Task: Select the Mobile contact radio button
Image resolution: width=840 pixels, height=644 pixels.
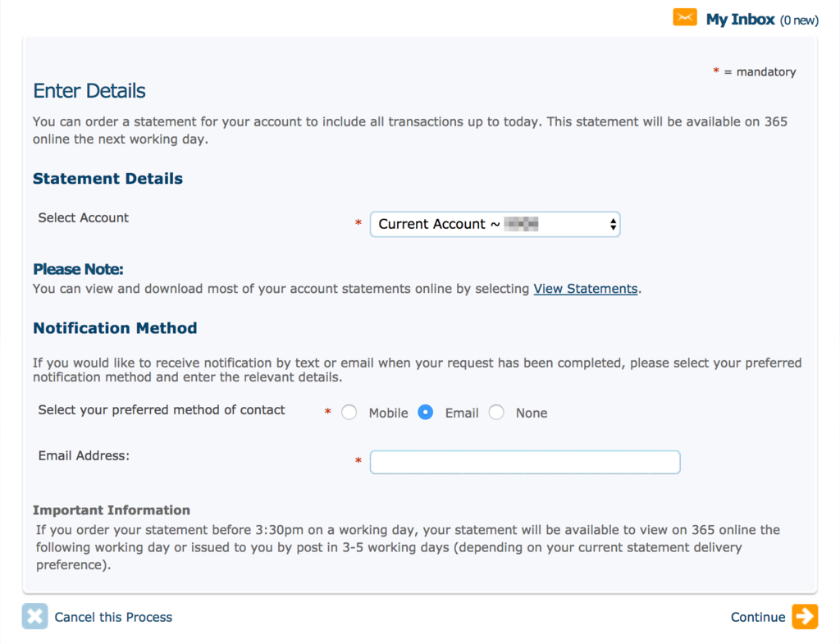Action: (x=349, y=412)
